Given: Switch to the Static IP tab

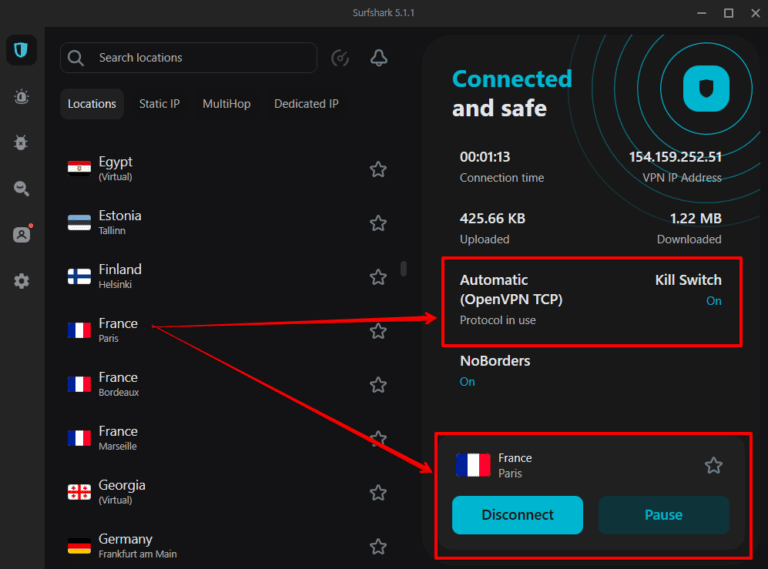Looking at the screenshot, I should click(159, 104).
